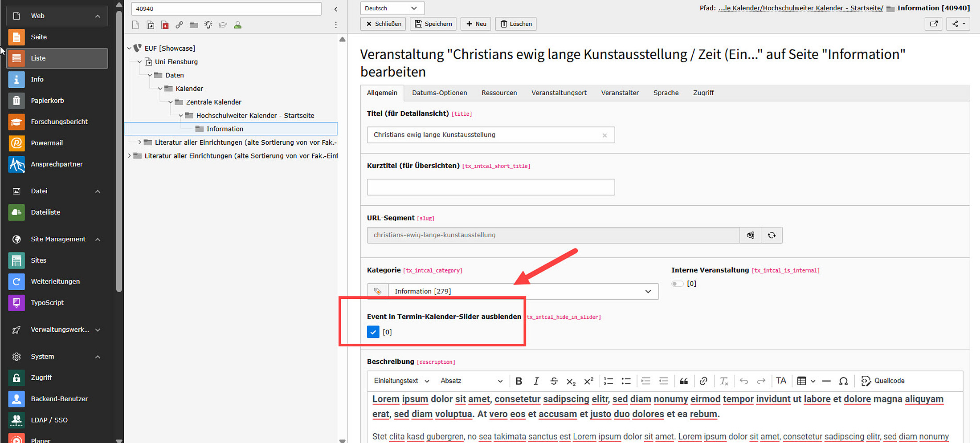
Task: Recreate URL segment with refresh icon
Action: (x=772, y=235)
